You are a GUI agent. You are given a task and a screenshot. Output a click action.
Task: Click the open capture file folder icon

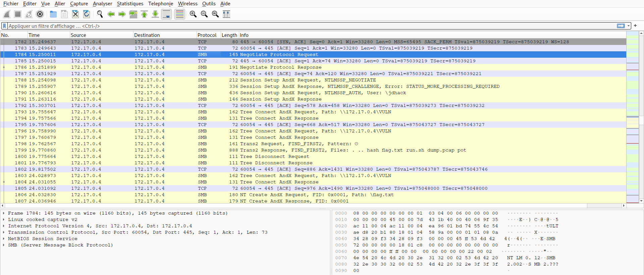pos(53,14)
